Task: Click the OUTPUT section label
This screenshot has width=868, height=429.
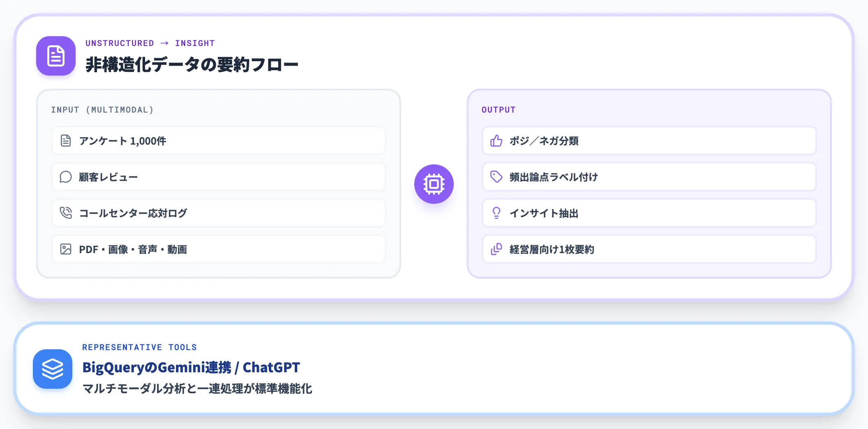Action: 499,110
